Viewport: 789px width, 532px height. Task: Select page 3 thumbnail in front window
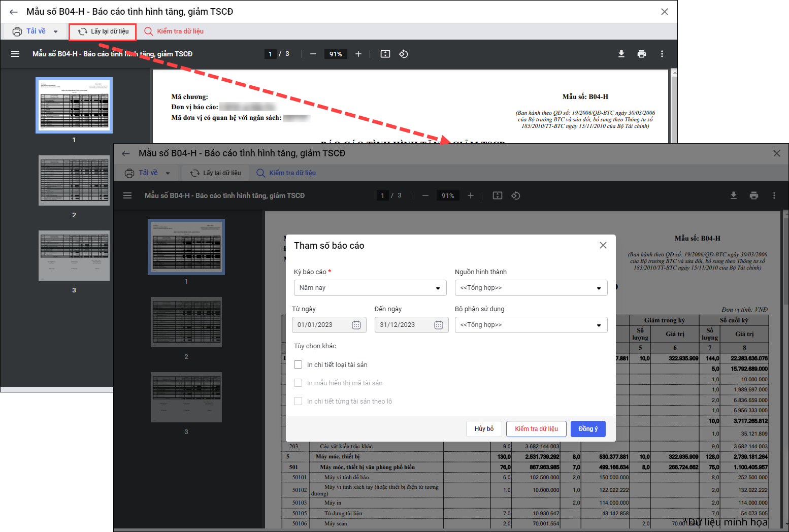pyautogui.click(x=186, y=397)
